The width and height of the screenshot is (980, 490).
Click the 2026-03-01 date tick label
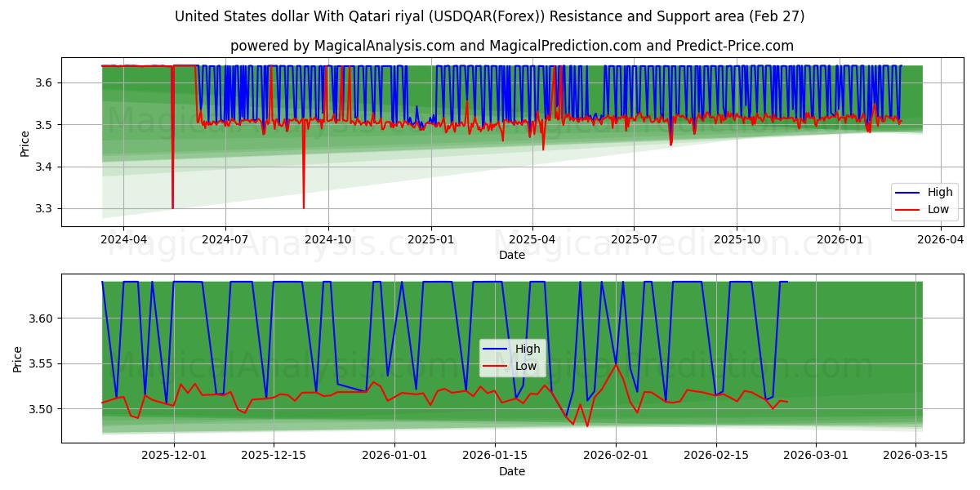point(816,456)
